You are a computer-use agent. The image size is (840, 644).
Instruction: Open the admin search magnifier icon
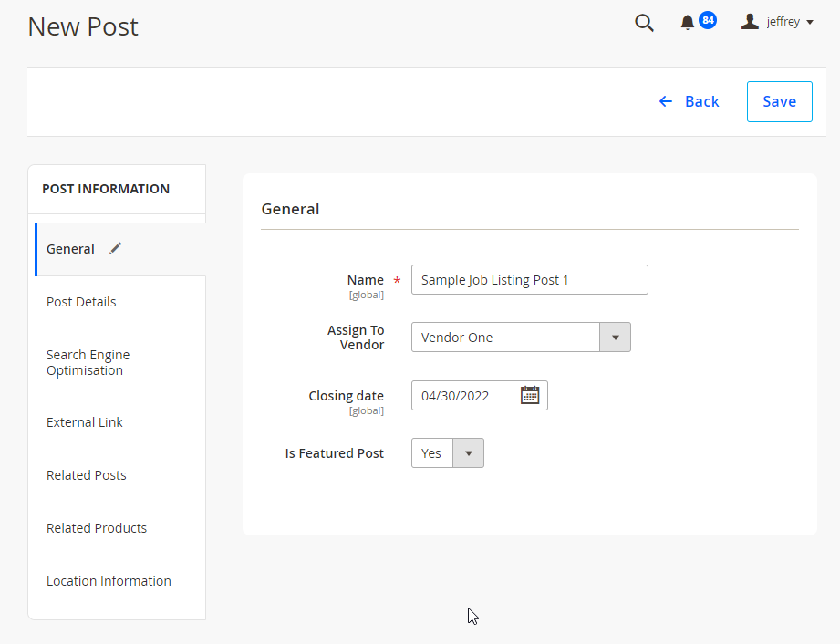pos(644,23)
